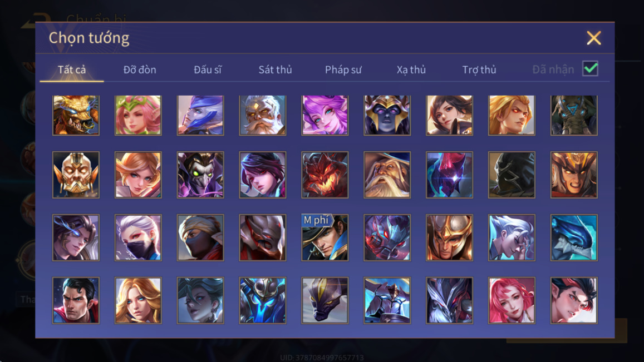The width and height of the screenshot is (644, 362).
Task: Select the pink-haired girl hero portrait
Action: pos(512,300)
